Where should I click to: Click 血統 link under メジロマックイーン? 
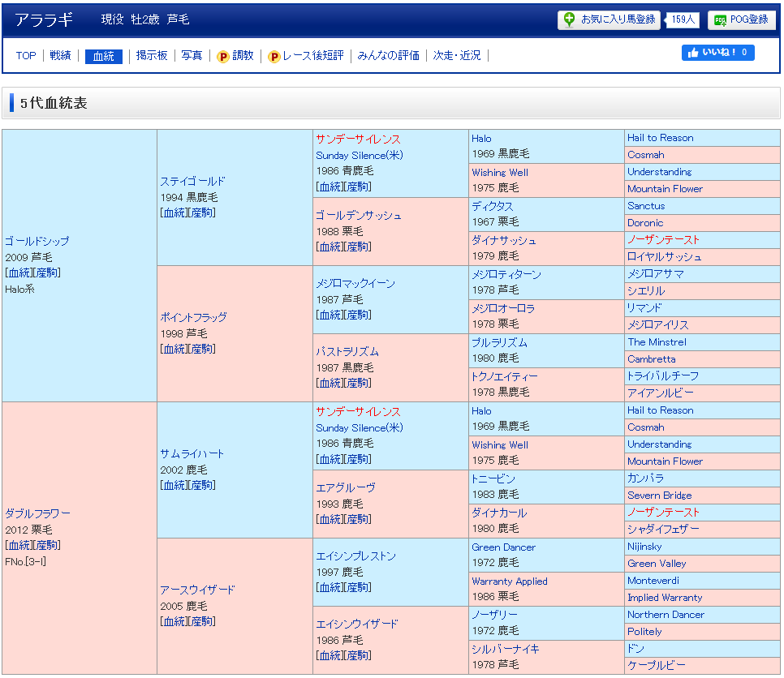tap(330, 315)
